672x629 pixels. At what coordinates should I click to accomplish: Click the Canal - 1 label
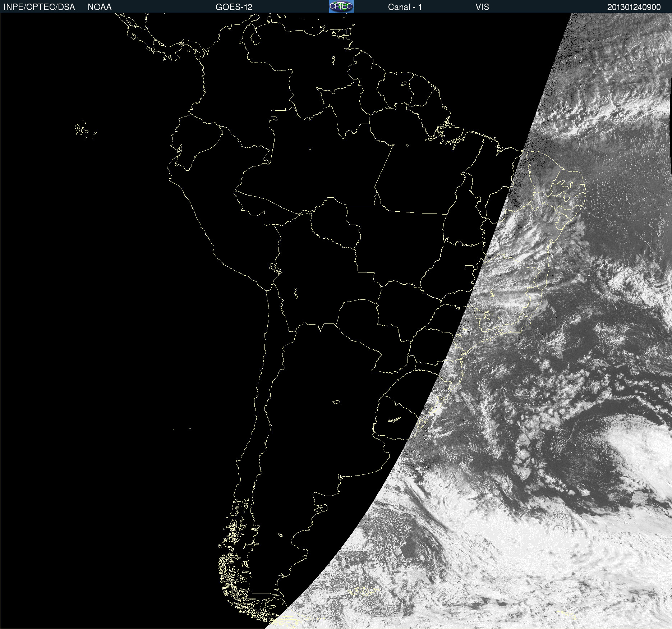405,7
